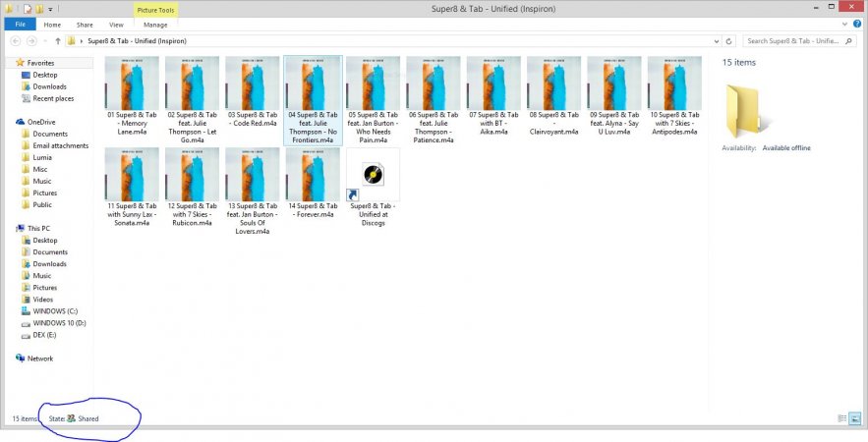This screenshot has width=868, height=442.
Task: Click the Forward navigation arrow
Action: pos(31,41)
